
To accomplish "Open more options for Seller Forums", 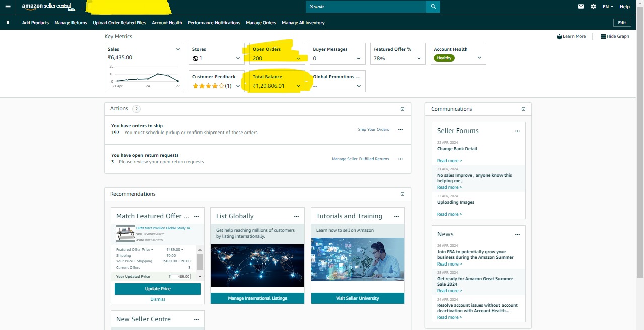I will click(x=517, y=131).
